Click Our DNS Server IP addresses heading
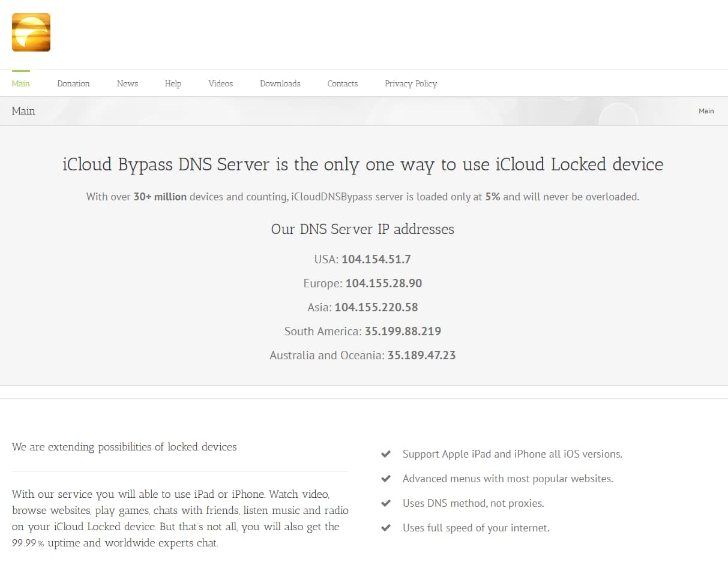 (362, 229)
